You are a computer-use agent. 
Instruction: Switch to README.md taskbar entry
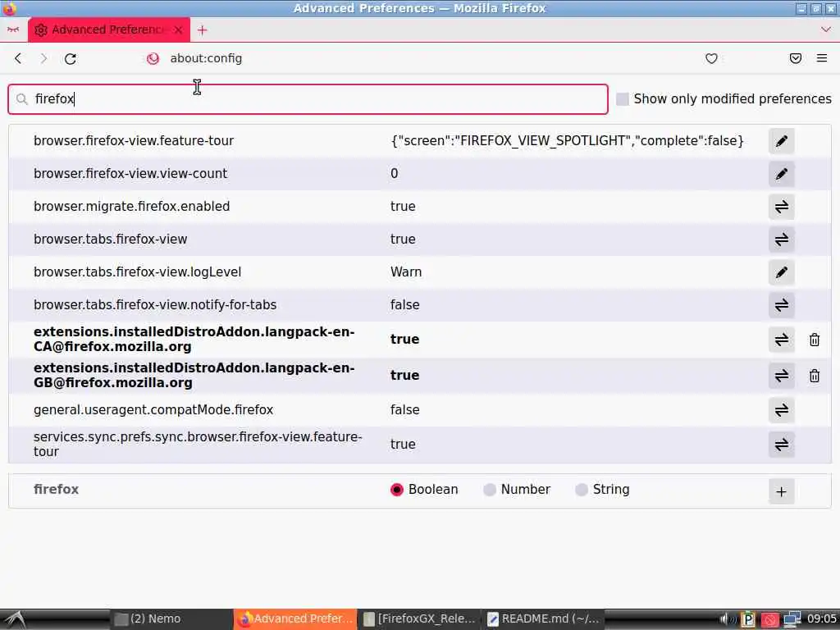[543, 619]
